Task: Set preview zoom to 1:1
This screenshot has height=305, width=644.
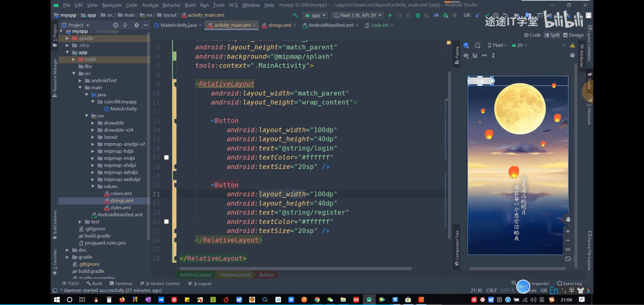Action: (x=568, y=250)
